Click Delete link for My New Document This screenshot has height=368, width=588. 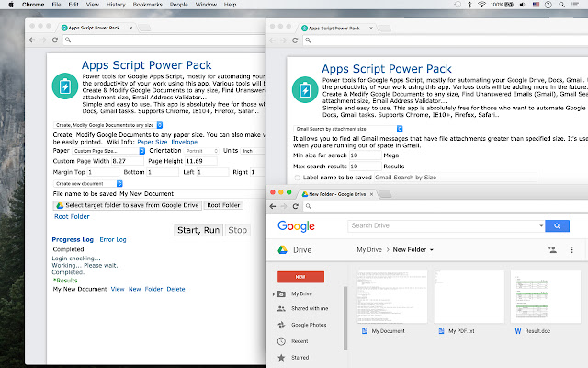tap(175, 289)
